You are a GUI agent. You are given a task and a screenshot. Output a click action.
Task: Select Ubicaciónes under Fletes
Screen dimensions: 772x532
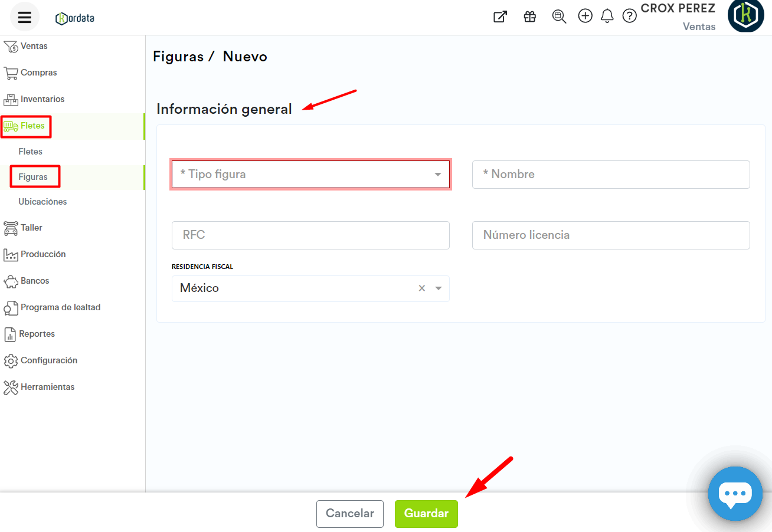click(x=42, y=202)
